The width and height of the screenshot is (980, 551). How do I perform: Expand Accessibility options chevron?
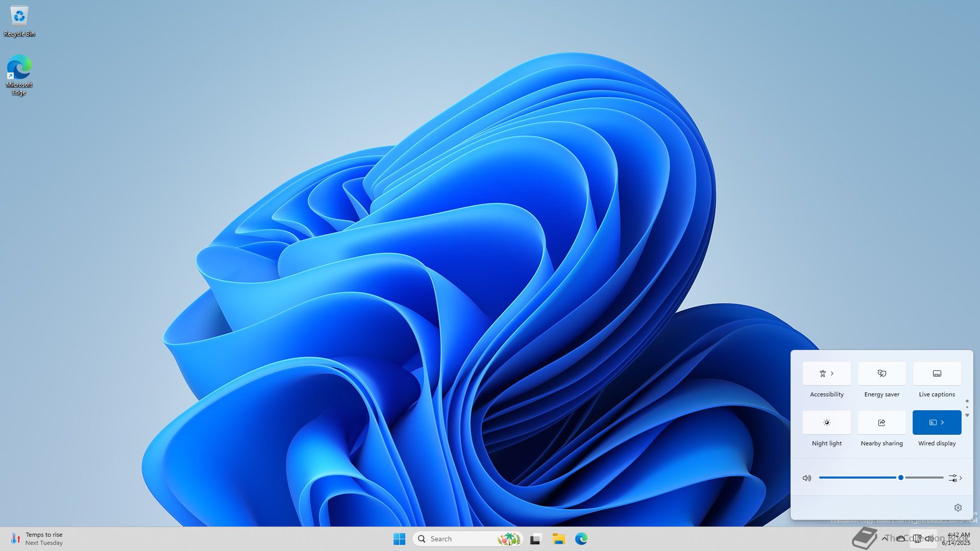(x=832, y=373)
